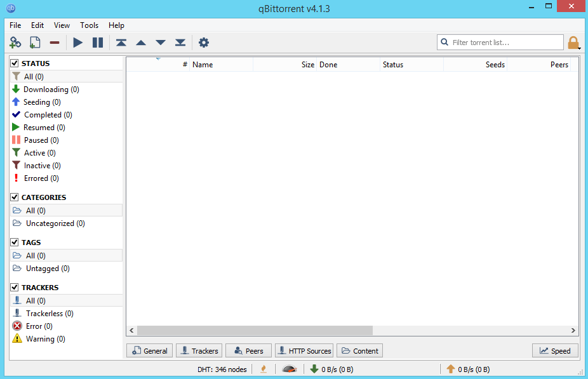Select Trackerless (0) filter

click(x=67, y=314)
